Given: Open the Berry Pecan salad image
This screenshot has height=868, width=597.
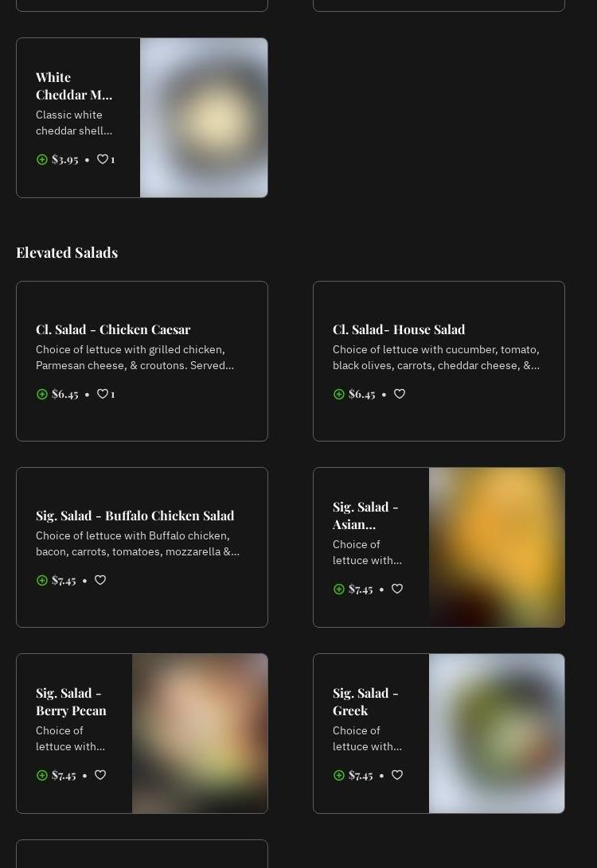Looking at the screenshot, I should pos(200,734).
